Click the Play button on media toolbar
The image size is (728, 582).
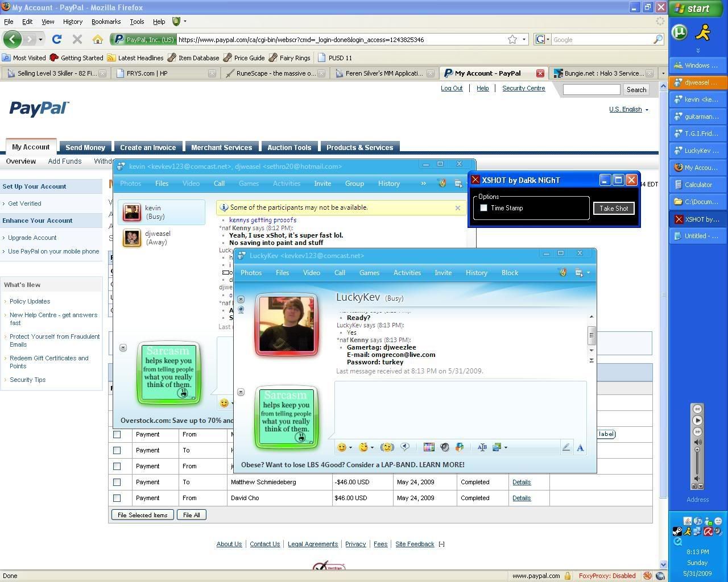[697, 420]
